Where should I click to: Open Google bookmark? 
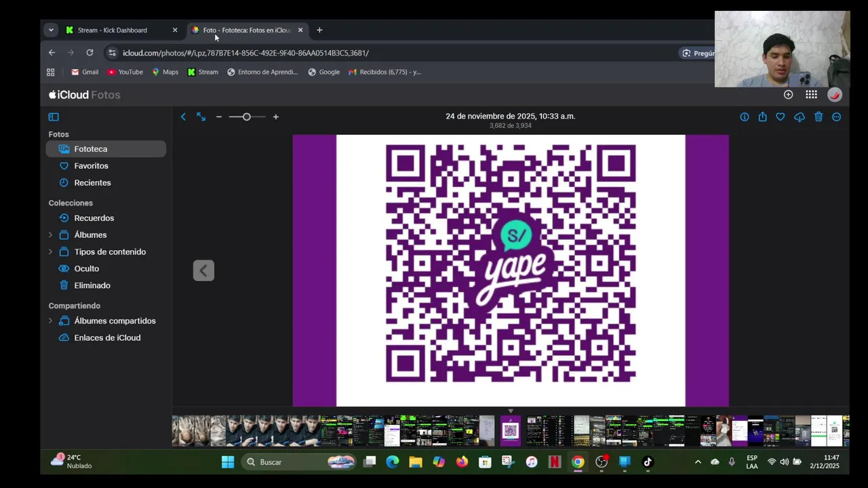pyautogui.click(x=324, y=72)
